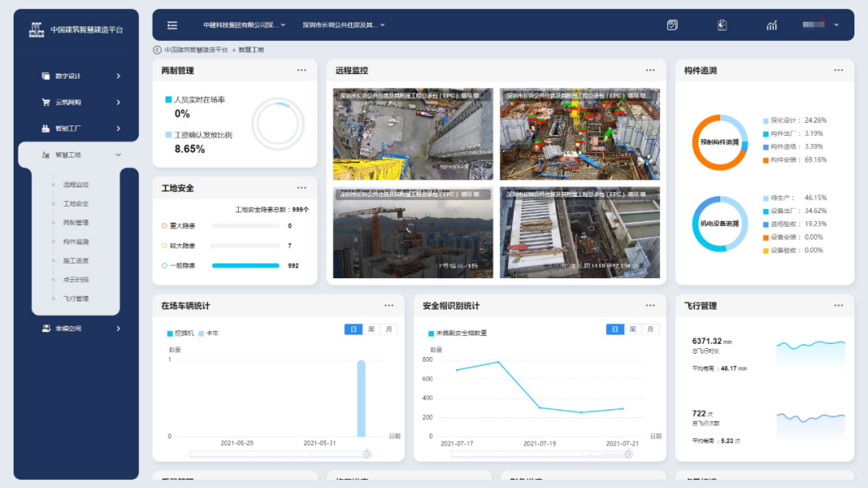
Task: Open the top-right construction camera feed
Action: [579, 133]
